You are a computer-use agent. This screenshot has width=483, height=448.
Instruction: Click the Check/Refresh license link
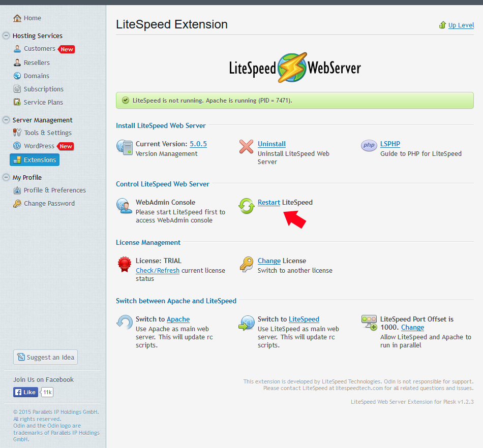point(158,270)
